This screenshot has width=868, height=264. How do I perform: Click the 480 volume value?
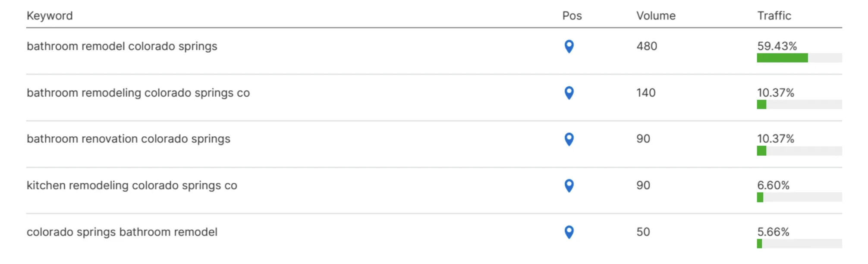(x=646, y=46)
